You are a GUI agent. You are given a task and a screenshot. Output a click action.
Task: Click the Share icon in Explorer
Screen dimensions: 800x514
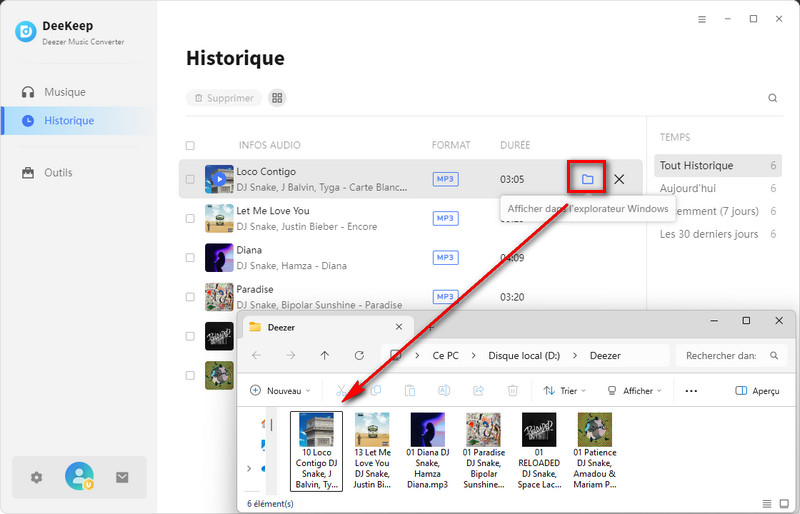pos(478,391)
